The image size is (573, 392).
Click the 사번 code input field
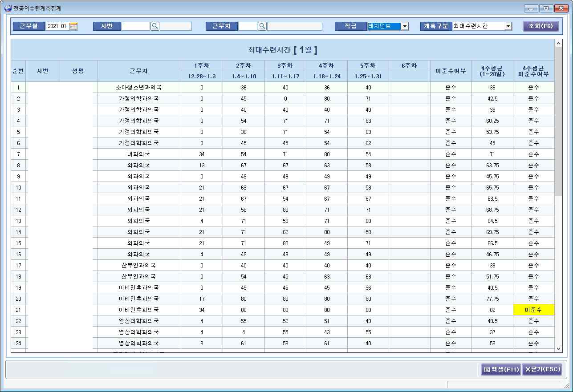coord(136,26)
